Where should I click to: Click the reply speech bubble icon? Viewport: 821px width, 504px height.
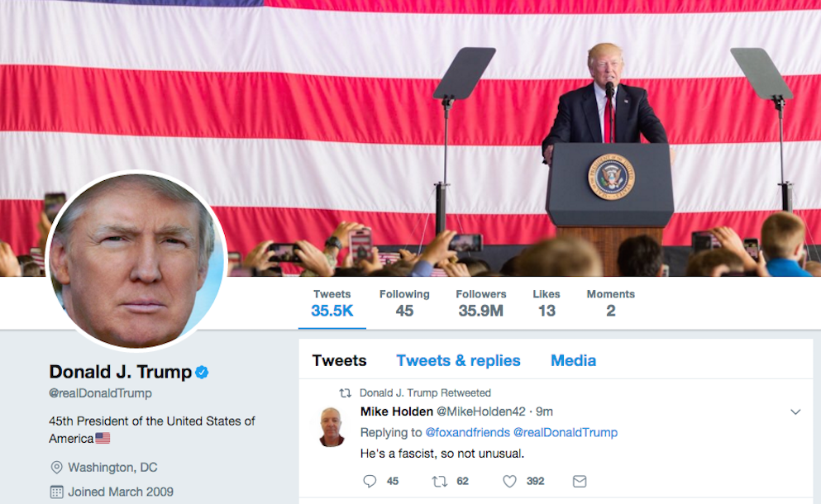click(370, 481)
